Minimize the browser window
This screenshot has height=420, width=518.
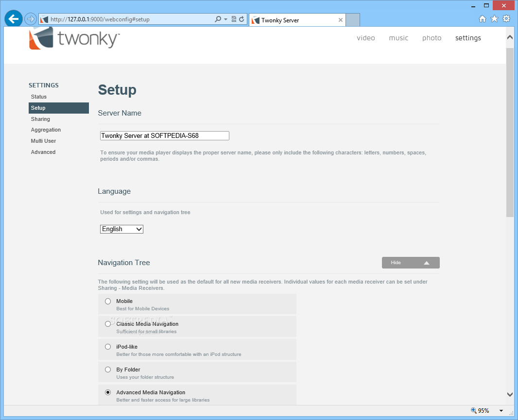tap(473, 6)
